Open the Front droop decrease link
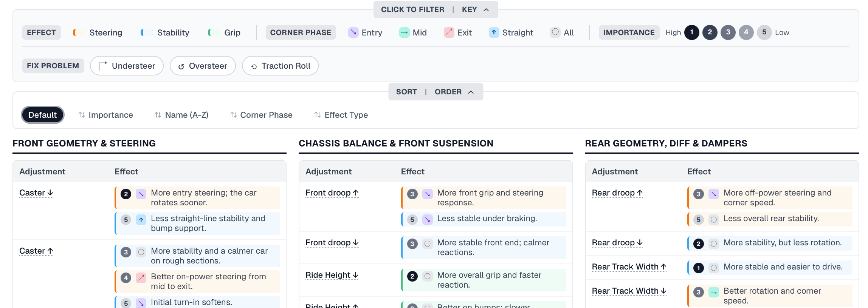Screen dimensions: 868x308 [x=332, y=243]
